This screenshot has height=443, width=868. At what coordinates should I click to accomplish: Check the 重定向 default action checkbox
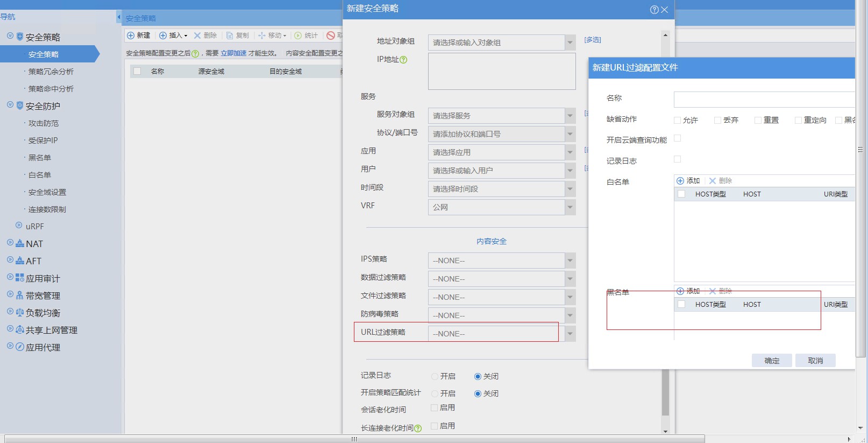pos(798,121)
